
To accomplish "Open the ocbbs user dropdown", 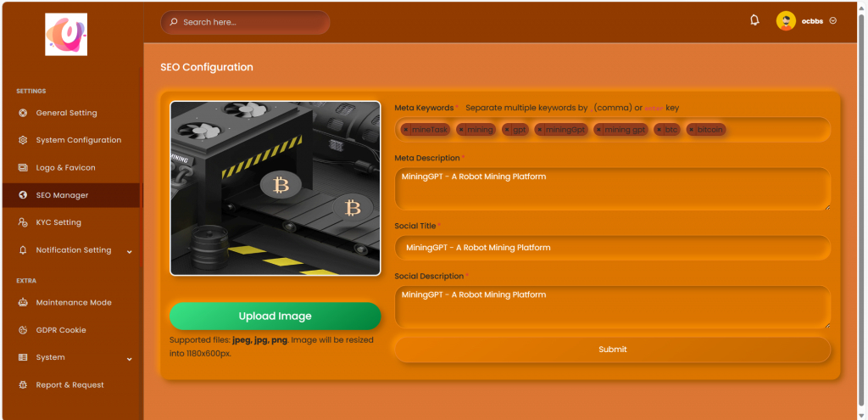I will (x=832, y=21).
